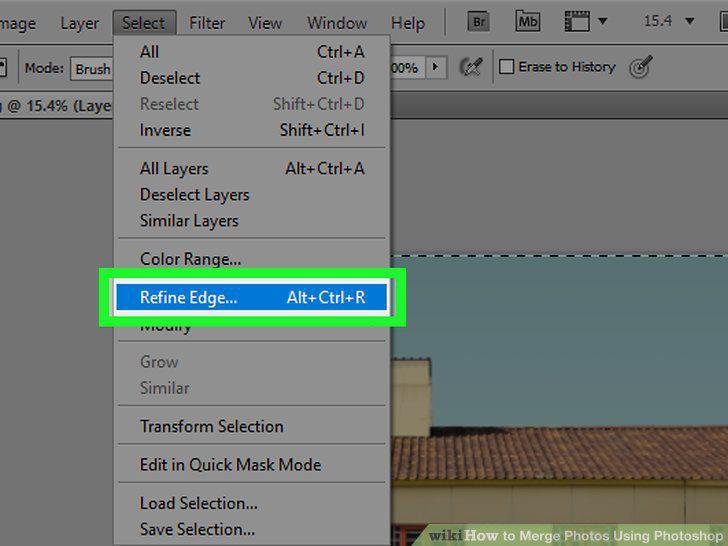Image resolution: width=728 pixels, height=546 pixels.
Task: Open the Filter menu
Action: click(207, 23)
